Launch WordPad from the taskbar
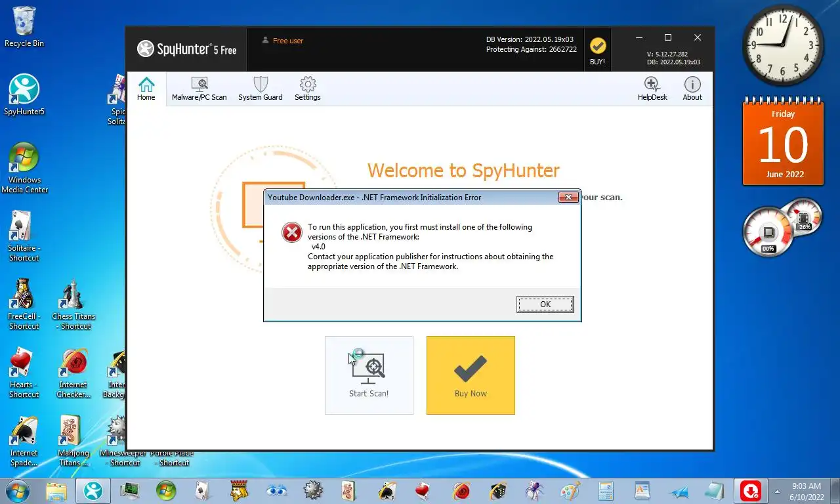Viewport: 840px width, 504px height. click(642, 490)
